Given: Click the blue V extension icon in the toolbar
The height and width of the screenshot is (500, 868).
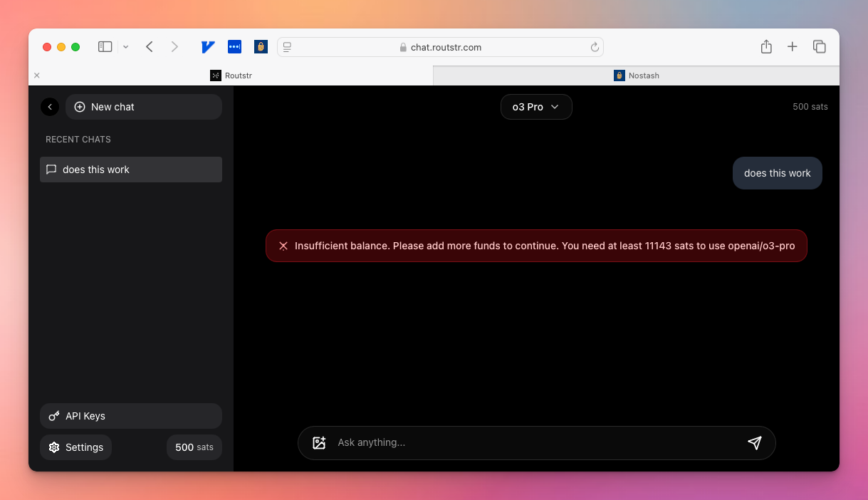Looking at the screenshot, I should 208,47.
